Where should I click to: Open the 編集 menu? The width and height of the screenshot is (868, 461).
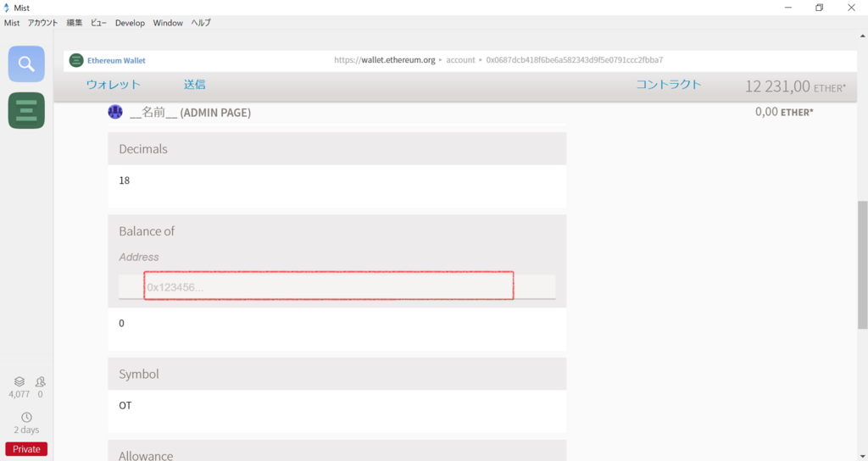(75, 23)
